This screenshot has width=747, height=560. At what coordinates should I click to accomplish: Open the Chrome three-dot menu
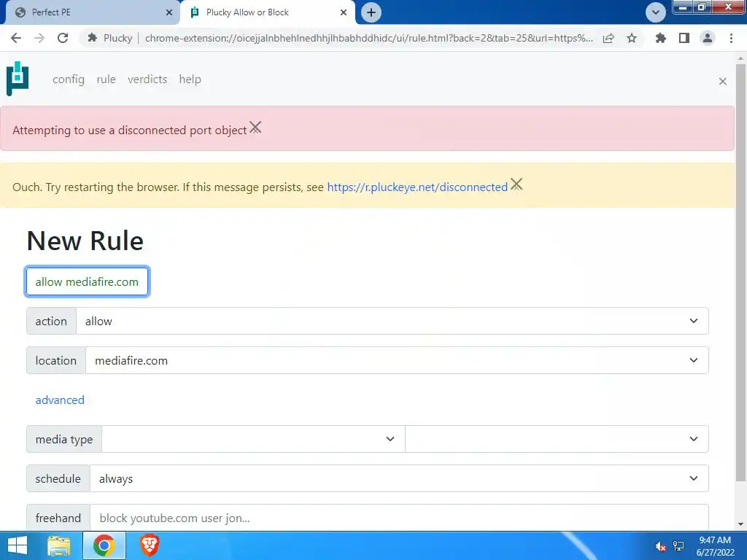click(731, 38)
